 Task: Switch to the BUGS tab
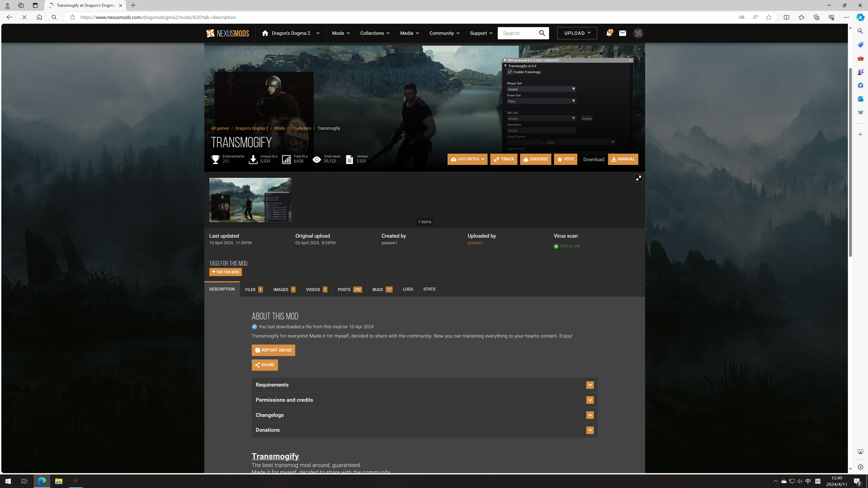click(382, 289)
